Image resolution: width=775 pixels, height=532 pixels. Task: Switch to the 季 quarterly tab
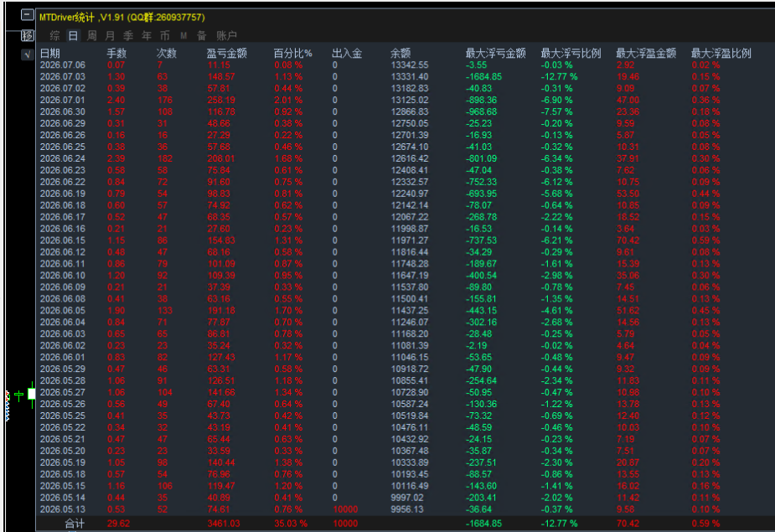click(128, 35)
